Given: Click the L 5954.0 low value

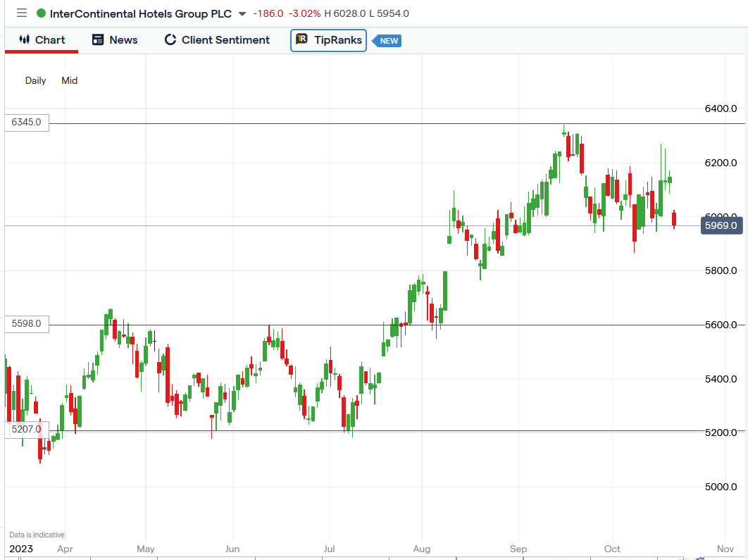Looking at the screenshot, I should (389, 13).
